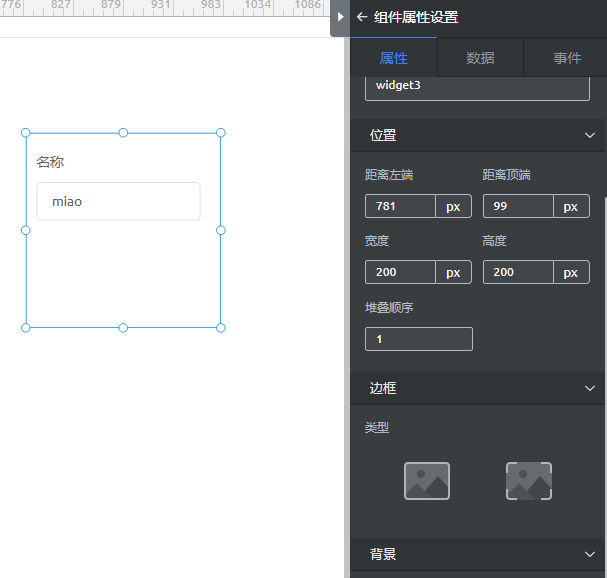Switch to the 事件 tab
Image resolution: width=607 pixels, height=578 pixels.
tap(566, 58)
